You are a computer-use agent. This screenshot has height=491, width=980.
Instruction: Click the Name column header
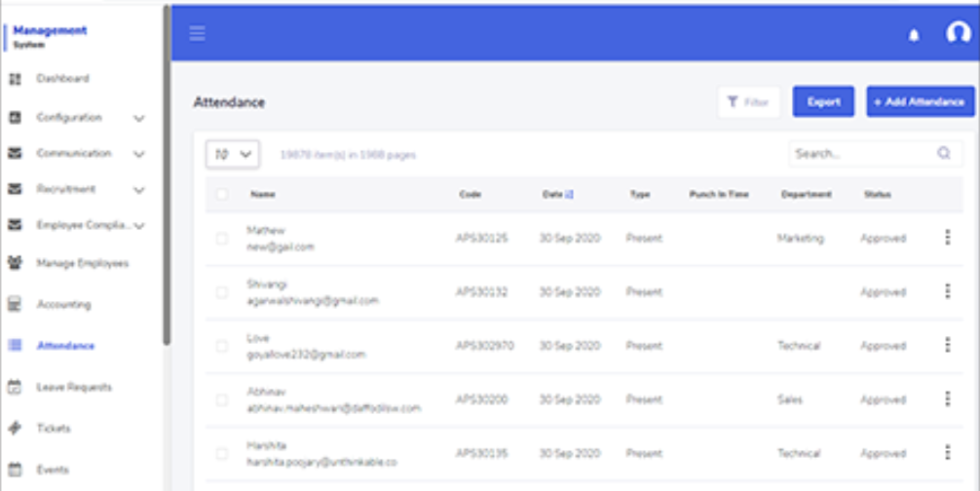(x=262, y=194)
